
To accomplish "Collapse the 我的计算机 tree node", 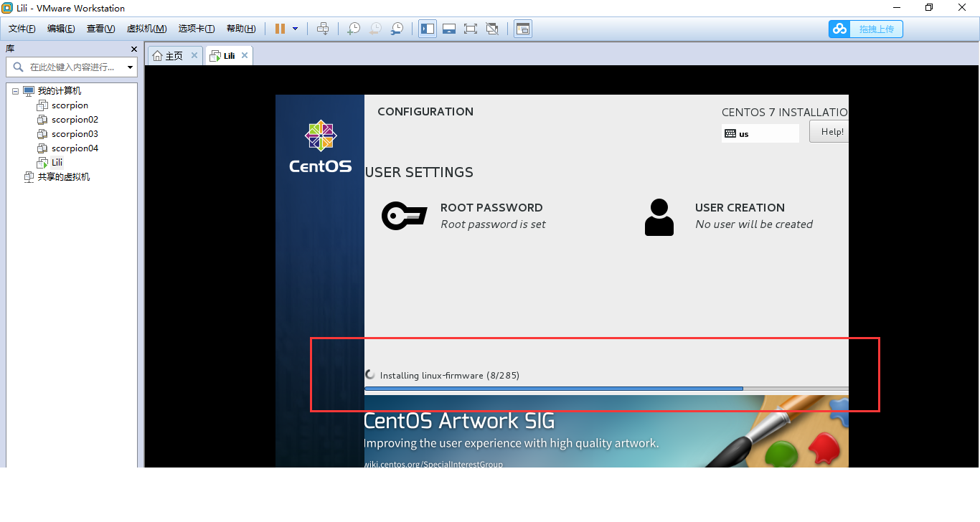I will [x=15, y=91].
